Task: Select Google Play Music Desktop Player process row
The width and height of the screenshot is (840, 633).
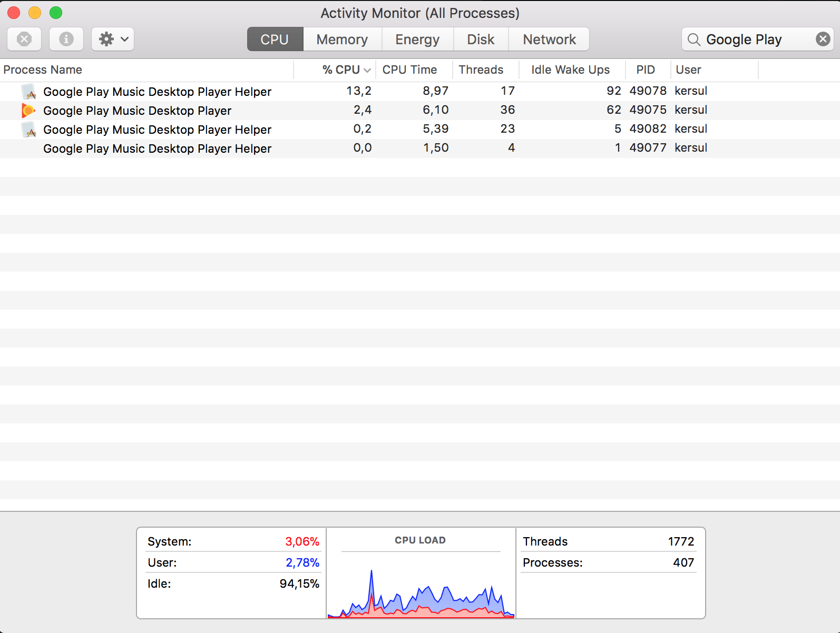Action: (x=420, y=110)
